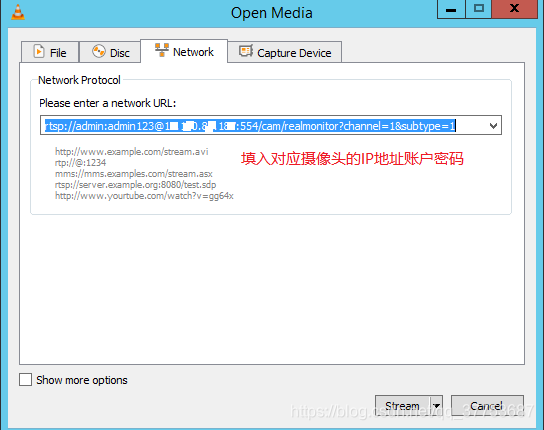Image resolution: width=544 pixels, height=430 pixels.
Task: Click the Stream button
Action: click(x=402, y=405)
